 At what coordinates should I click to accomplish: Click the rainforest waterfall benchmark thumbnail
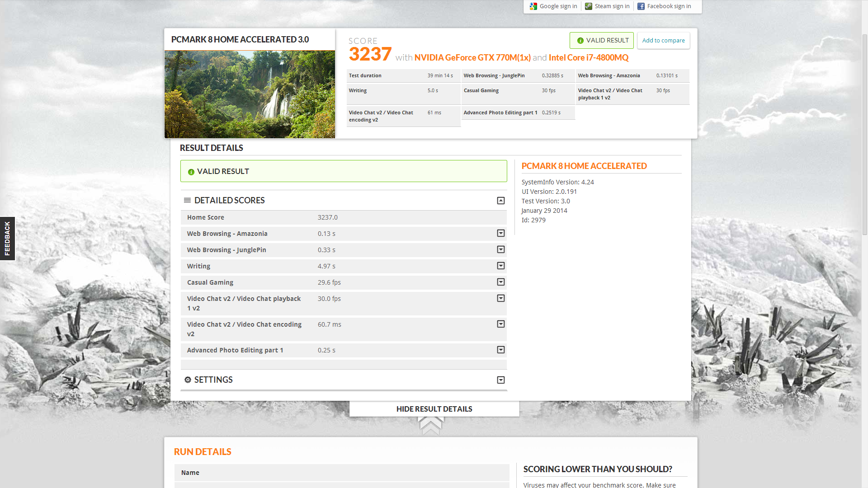coord(250,94)
